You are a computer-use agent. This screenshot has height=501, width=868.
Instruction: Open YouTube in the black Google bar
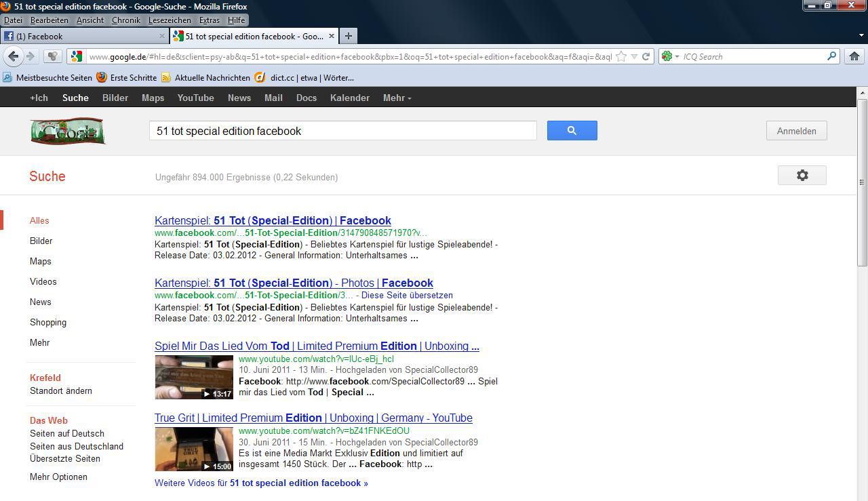coord(196,98)
